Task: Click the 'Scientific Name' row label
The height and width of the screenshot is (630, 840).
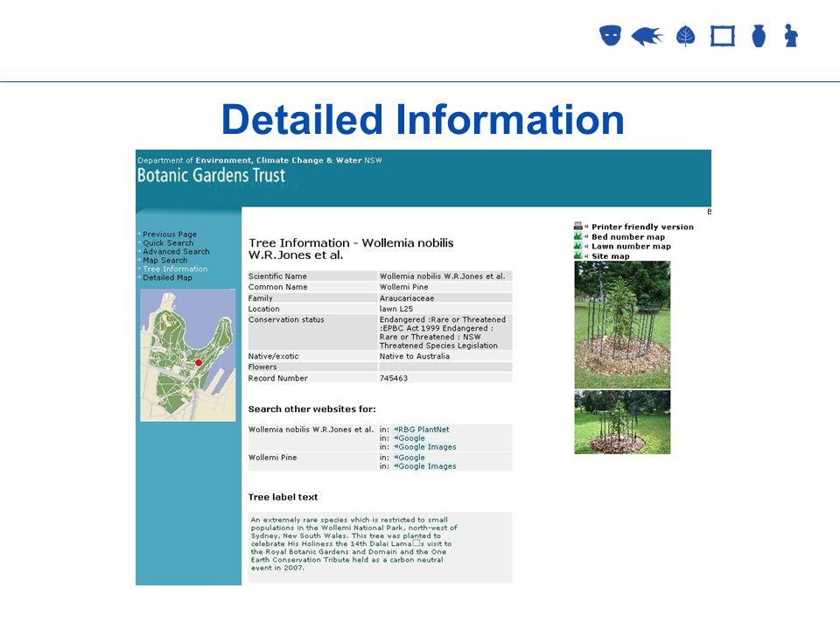Action: pos(277,276)
